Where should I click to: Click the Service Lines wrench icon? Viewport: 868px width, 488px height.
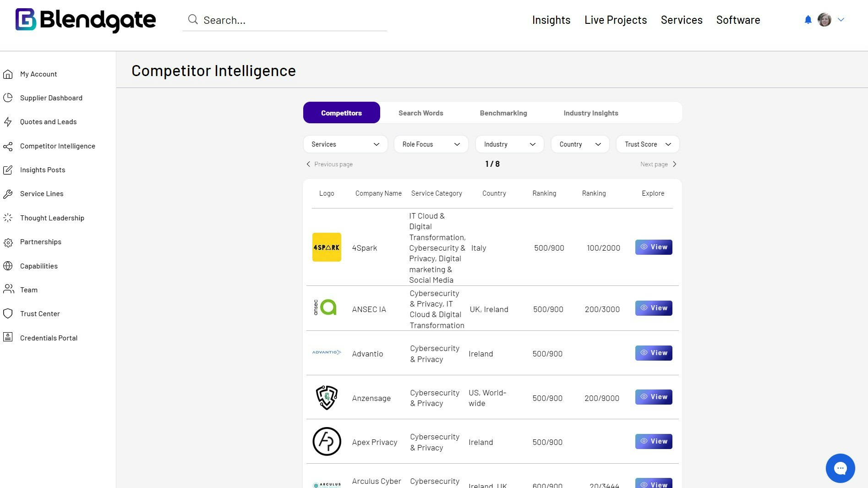8,194
